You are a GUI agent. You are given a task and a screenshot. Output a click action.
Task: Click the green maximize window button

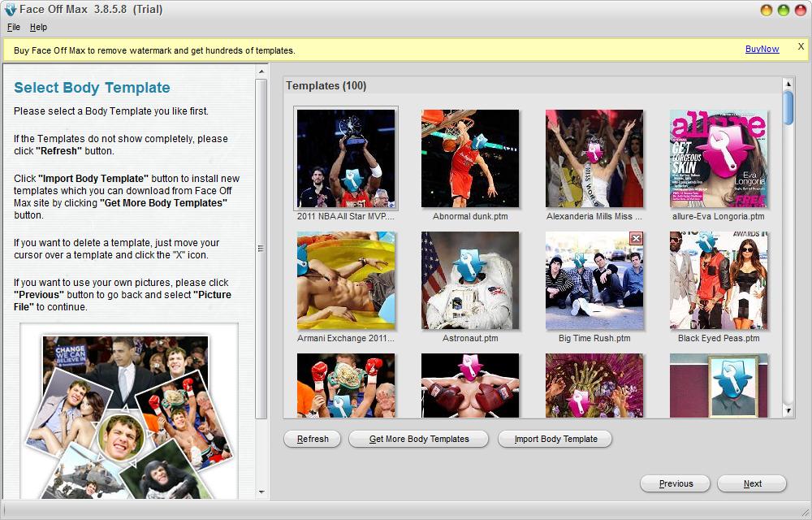(784, 11)
